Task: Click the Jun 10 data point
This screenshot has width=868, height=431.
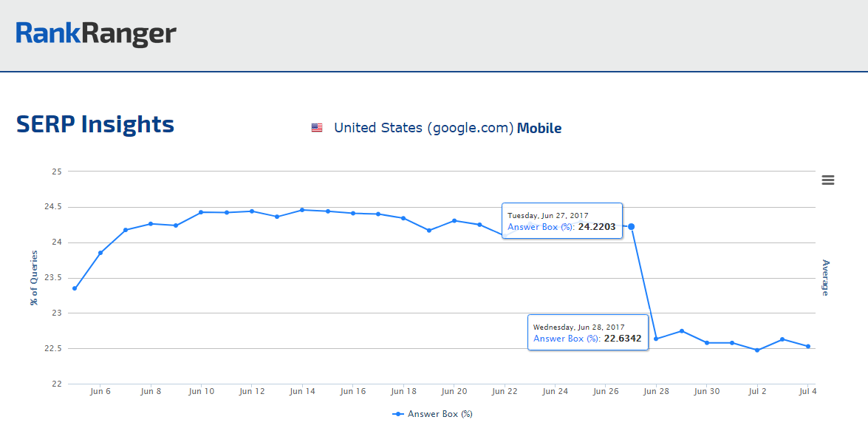Action: point(201,212)
